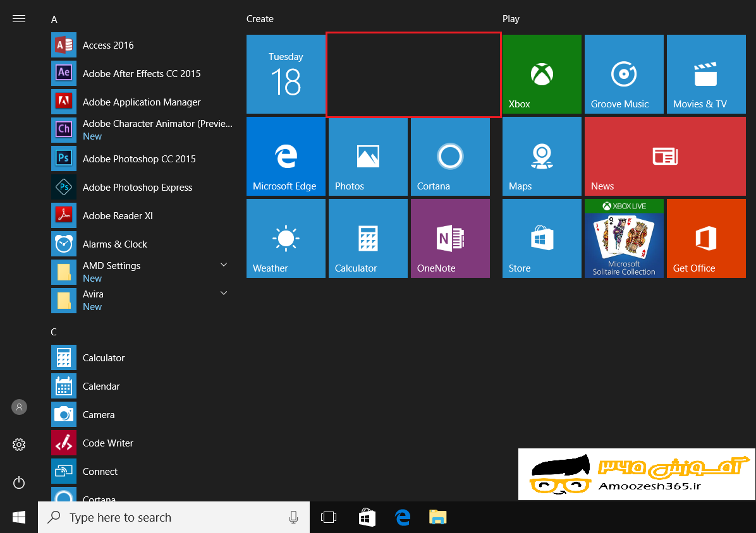Open the Microsoft Solitaire Collection tile
Screen dimensions: 756x533
point(624,238)
